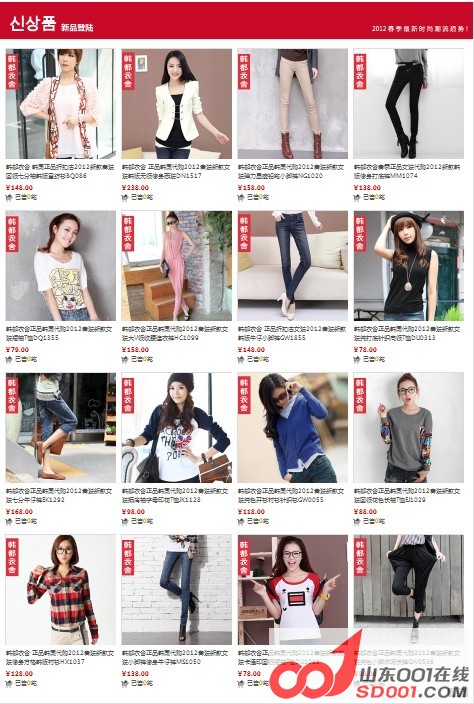Click the cart icon under the ¥168.00 cropped jeans
This screenshot has width=474, height=704.
(8, 521)
